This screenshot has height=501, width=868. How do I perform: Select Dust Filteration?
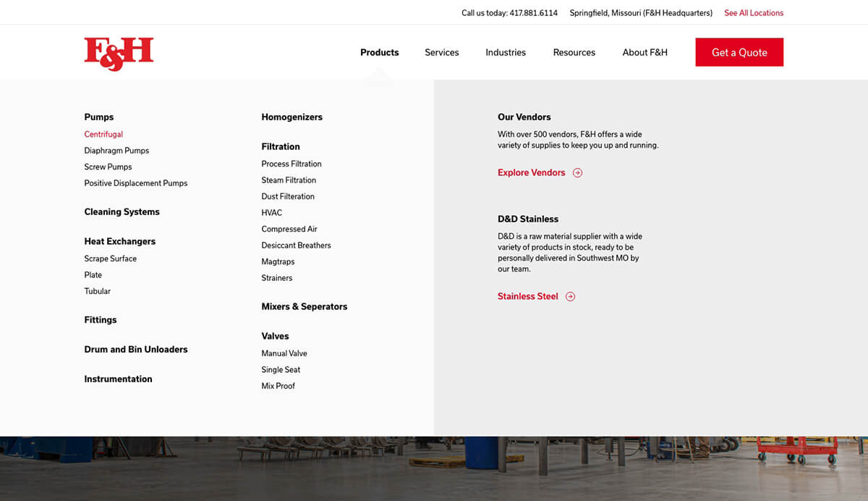point(288,197)
